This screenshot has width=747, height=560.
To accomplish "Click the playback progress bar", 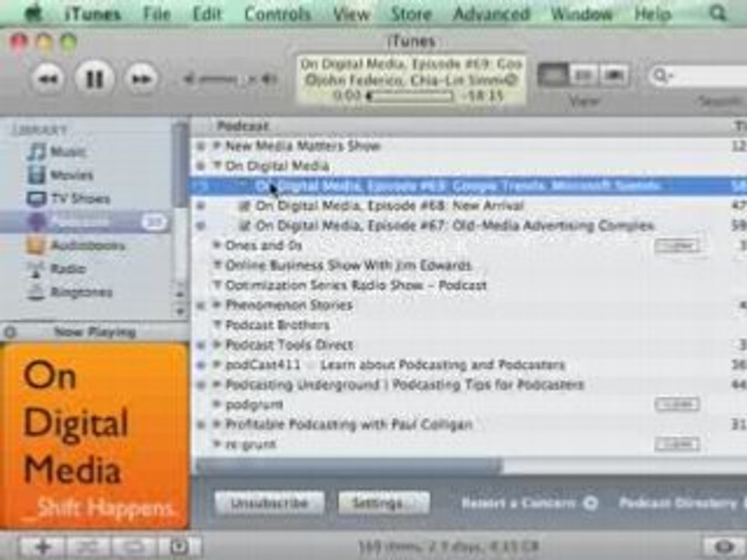I will pos(410,96).
